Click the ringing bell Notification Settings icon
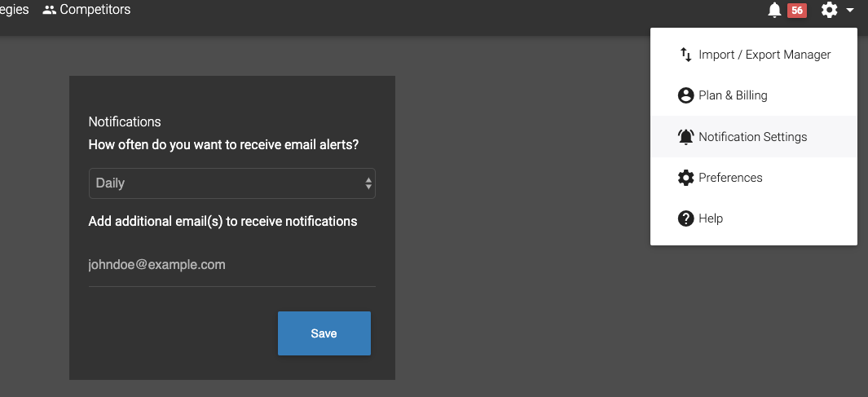This screenshot has height=397, width=868. [685, 136]
